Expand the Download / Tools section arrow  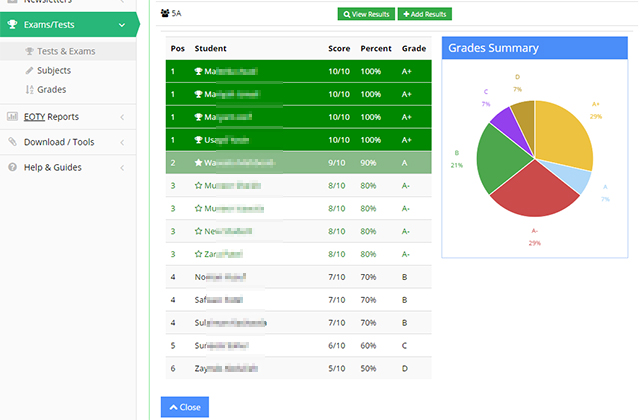(x=121, y=142)
